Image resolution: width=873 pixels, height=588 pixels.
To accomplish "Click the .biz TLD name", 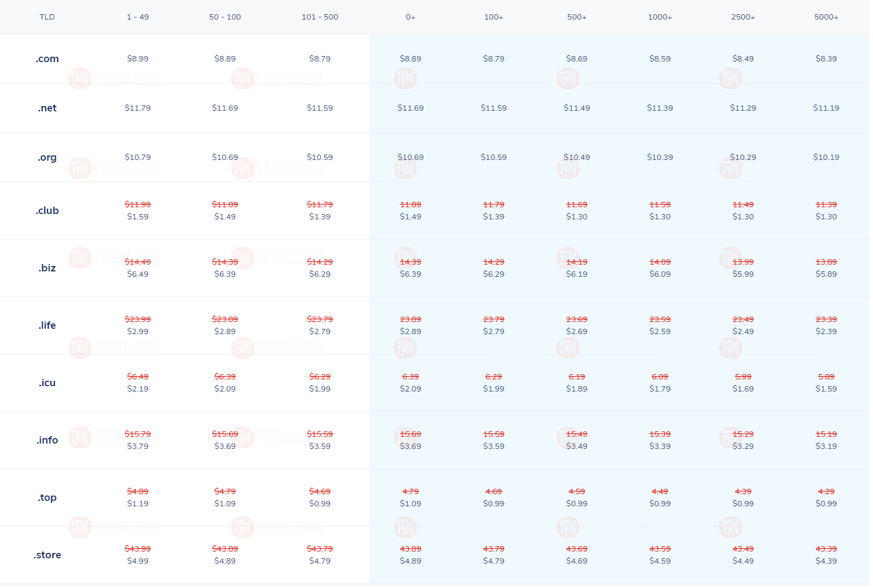I will [x=47, y=268].
